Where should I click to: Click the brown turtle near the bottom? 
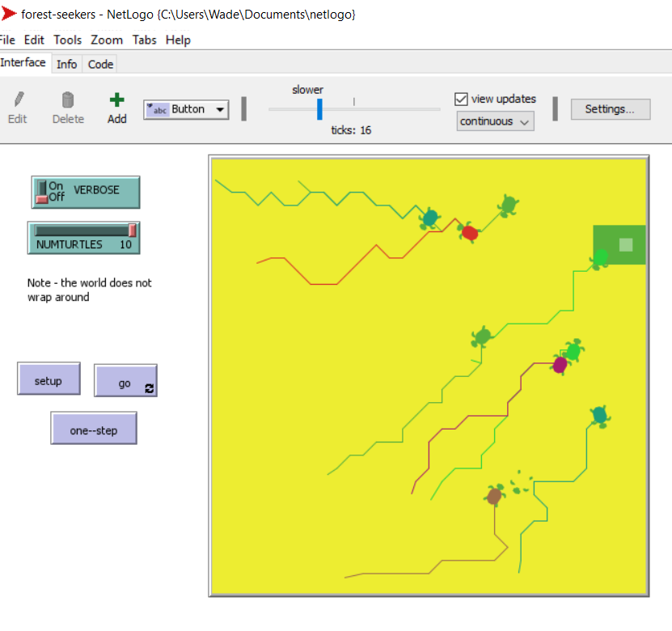(x=495, y=495)
